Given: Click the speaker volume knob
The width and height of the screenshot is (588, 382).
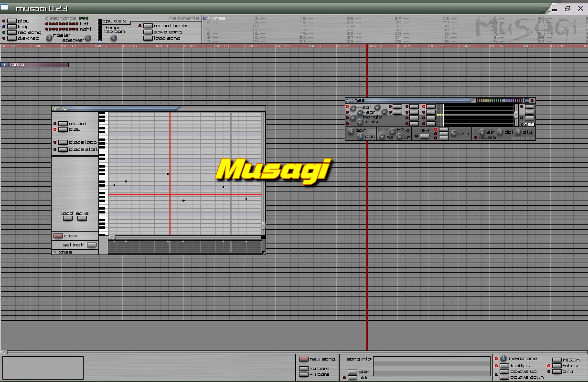Looking at the screenshot, I should [x=88, y=38].
